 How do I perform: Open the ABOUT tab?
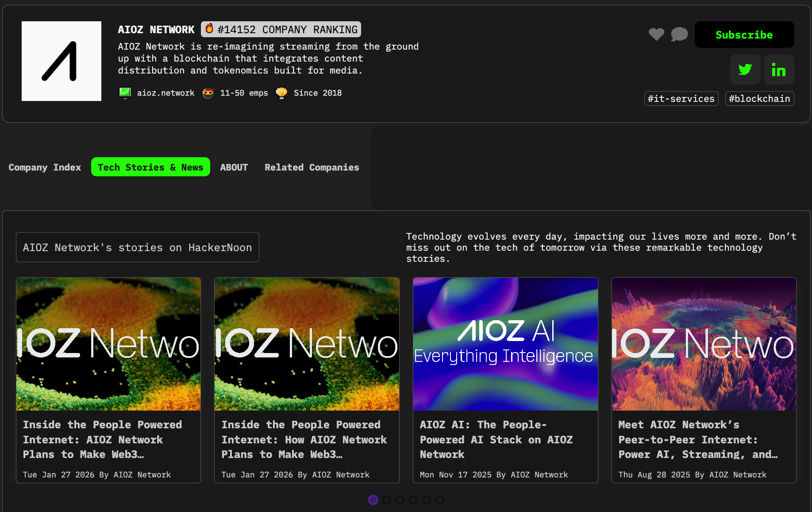coord(234,167)
